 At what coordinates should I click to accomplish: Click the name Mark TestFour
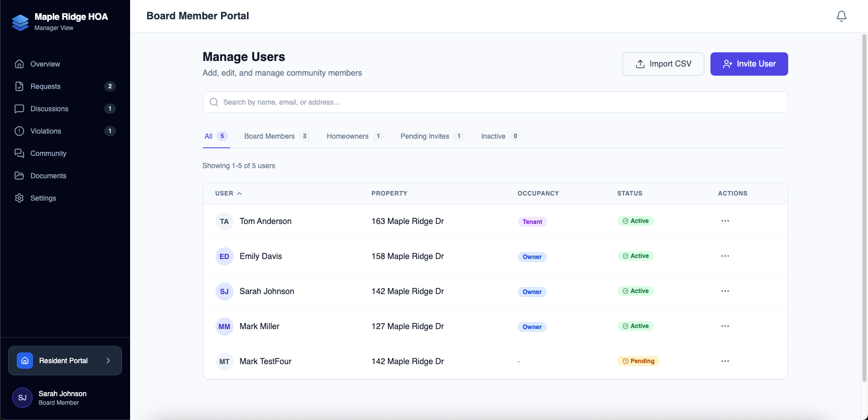pyautogui.click(x=265, y=362)
